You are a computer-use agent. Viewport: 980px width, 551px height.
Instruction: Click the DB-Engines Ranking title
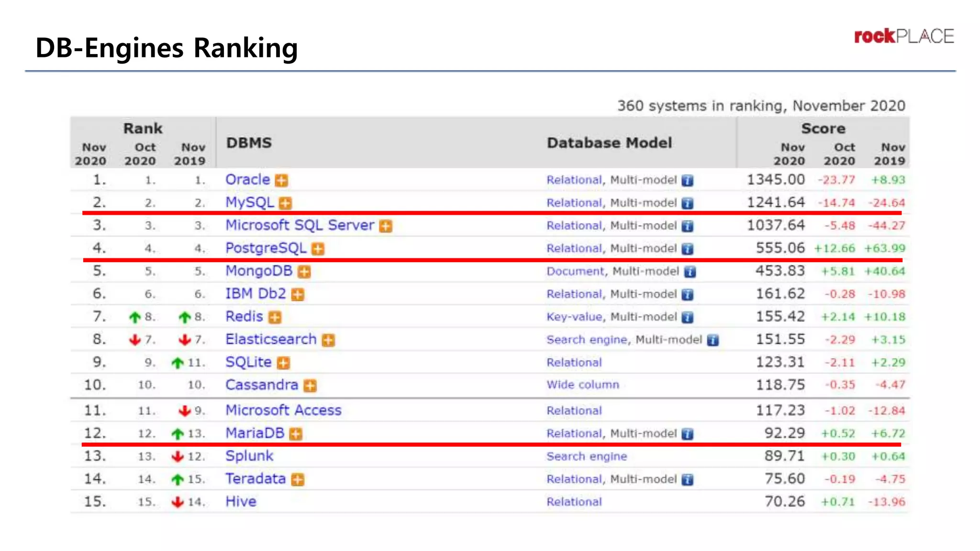(x=167, y=48)
